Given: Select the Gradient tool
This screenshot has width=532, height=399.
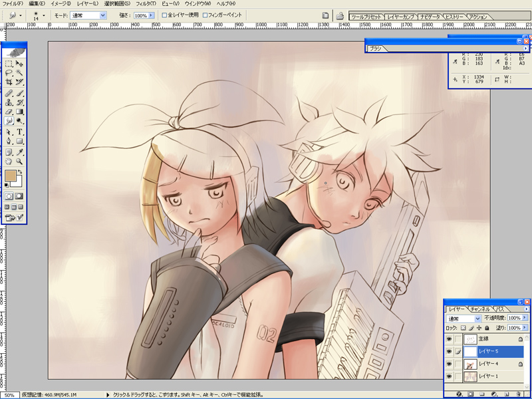Looking at the screenshot, I should tap(19, 111).
